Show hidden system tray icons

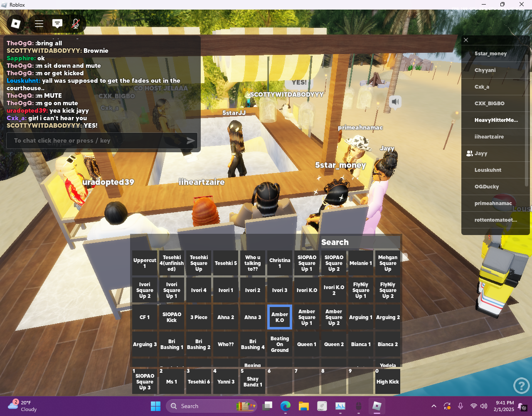[434, 406]
